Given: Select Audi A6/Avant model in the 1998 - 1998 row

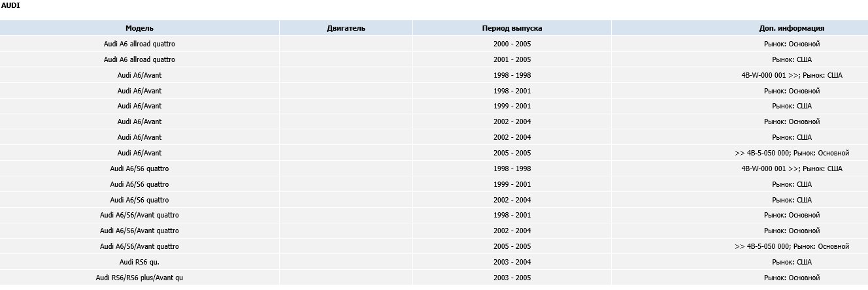Looking at the screenshot, I should tap(139, 75).
